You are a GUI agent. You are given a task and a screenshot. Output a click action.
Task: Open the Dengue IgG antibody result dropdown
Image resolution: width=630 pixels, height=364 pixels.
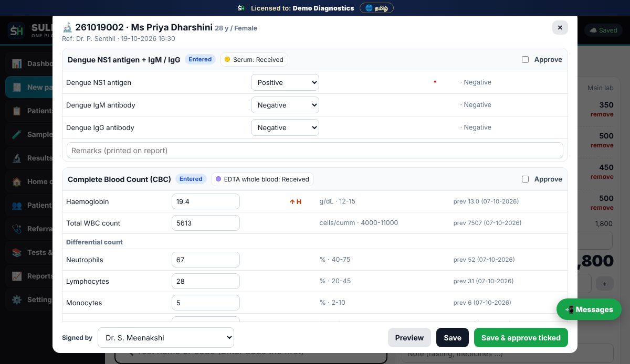[285, 127]
